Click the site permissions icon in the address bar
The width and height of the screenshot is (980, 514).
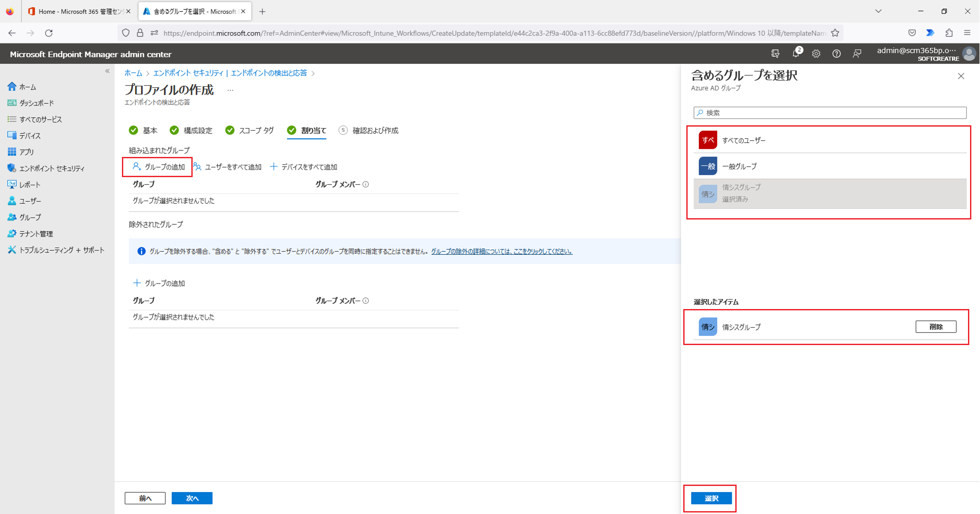tap(154, 33)
